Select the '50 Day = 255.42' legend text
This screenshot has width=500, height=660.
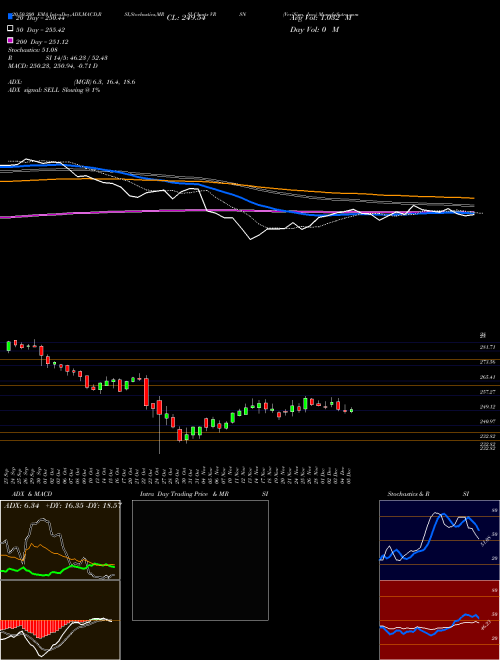point(41,30)
